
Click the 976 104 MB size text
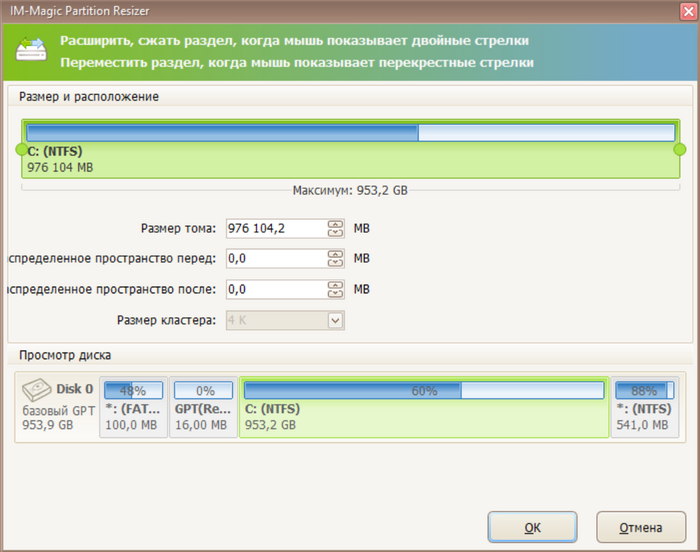coord(60,167)
